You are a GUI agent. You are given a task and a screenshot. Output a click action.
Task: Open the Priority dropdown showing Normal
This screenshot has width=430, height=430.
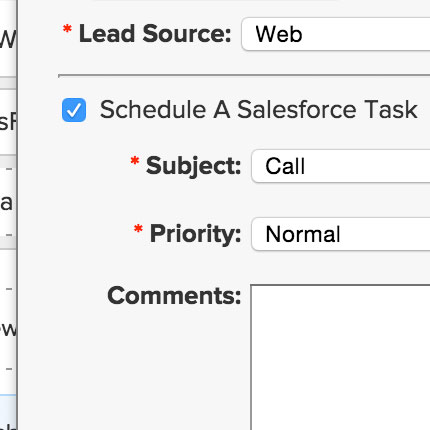341,234
